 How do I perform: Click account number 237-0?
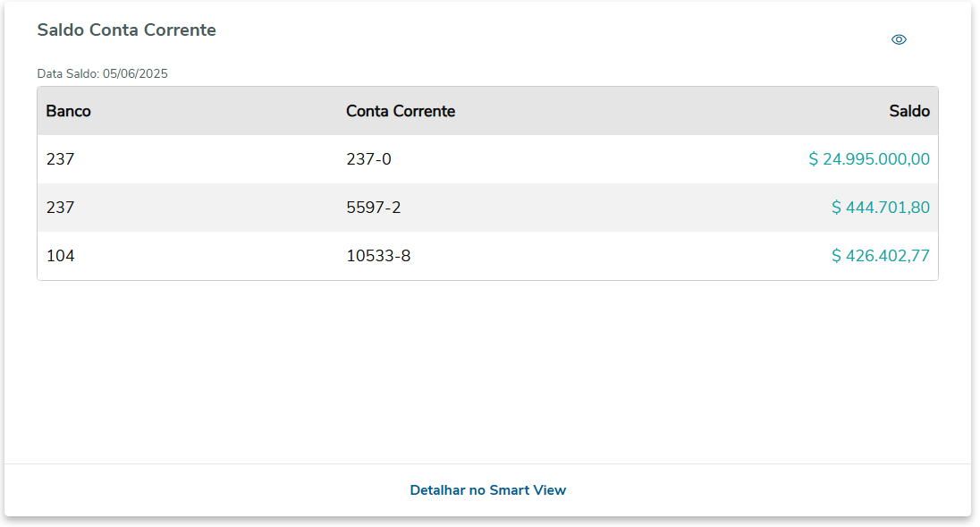pyautogui.click(x=368, y=160)
